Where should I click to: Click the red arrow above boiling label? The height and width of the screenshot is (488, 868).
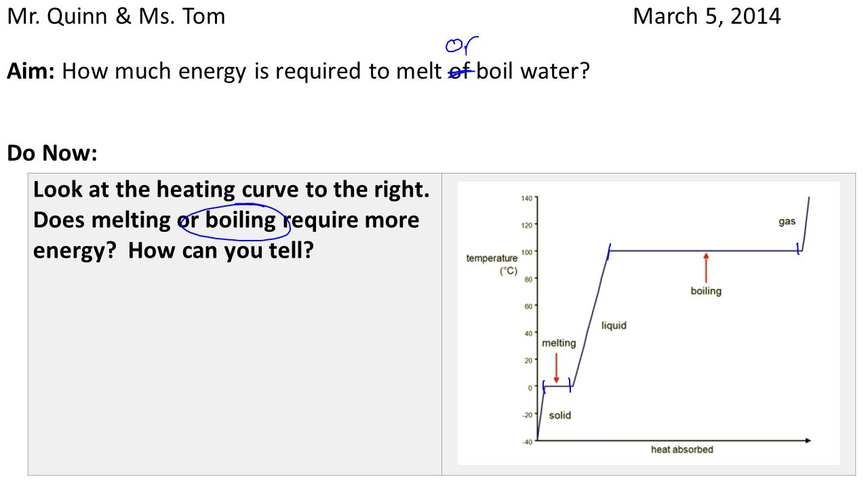tap(706, 267)
